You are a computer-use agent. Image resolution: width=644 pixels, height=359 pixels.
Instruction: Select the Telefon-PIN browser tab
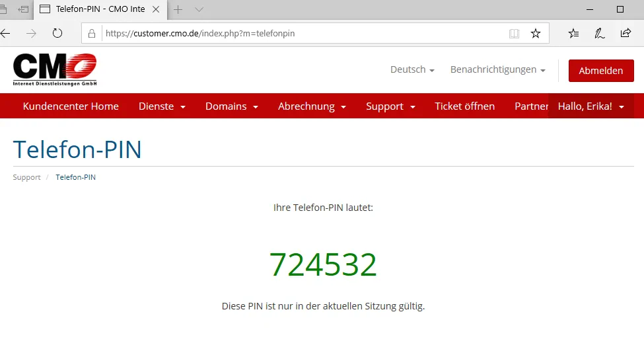point(100,9)
